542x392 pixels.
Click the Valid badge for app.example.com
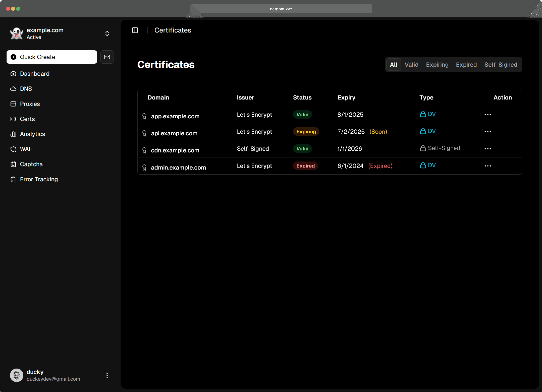(x=302, y=115)
